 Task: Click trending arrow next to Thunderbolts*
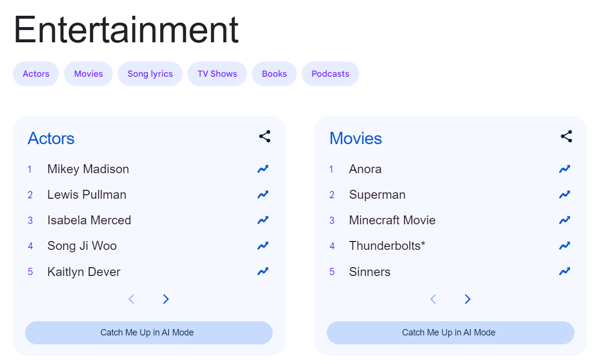(x=565, y=245)
